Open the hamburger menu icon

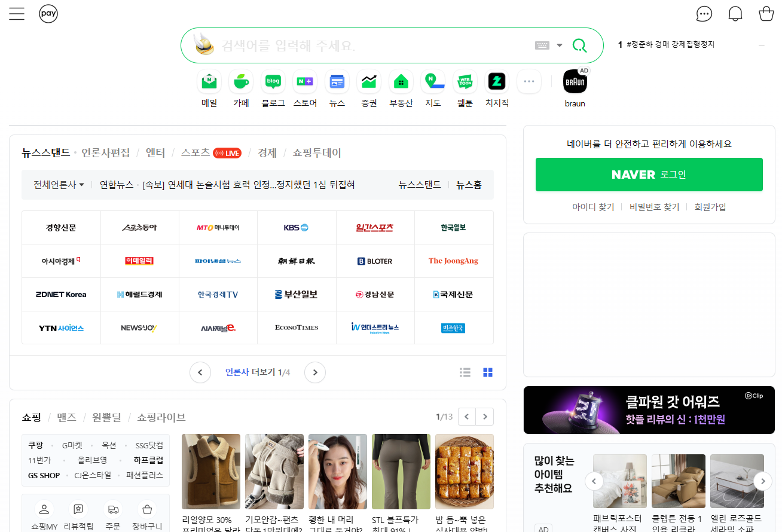pos(17,14)
